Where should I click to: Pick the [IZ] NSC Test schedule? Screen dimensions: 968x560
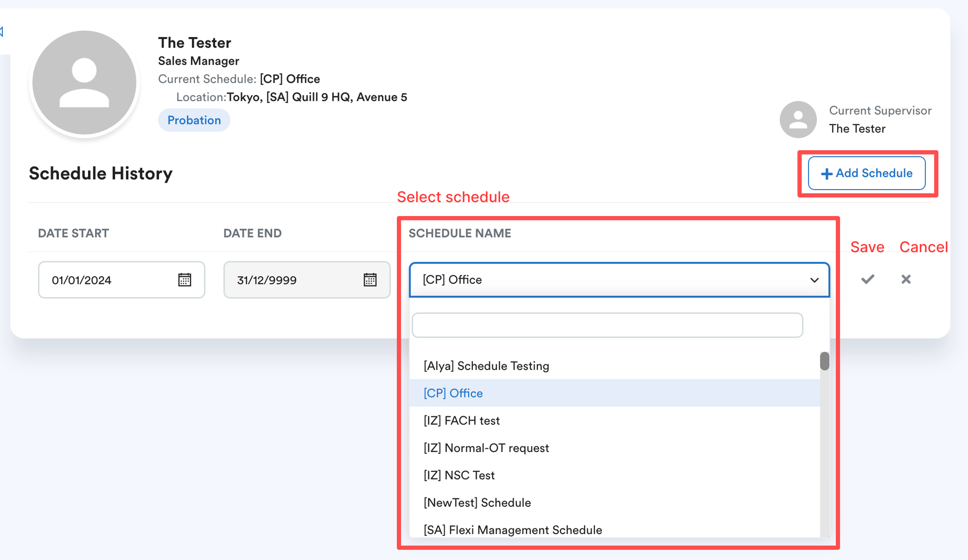[459, 475]
